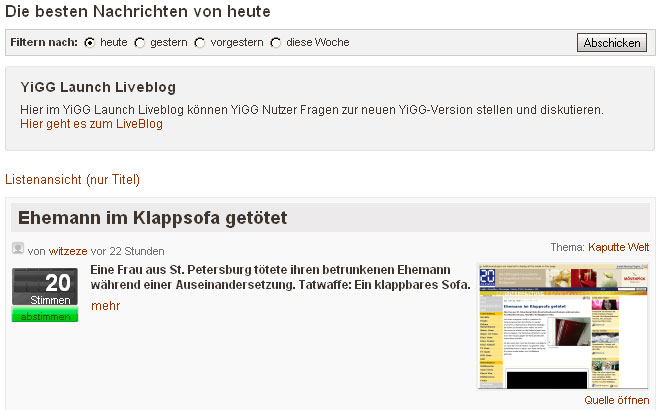Click the bold article summary text
Screen dimensions: 658x410
click(280, 278)
